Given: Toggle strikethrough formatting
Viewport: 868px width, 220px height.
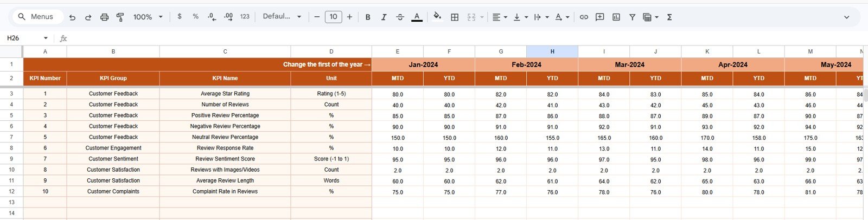Looking at the screenshot, I should (400, 17).
